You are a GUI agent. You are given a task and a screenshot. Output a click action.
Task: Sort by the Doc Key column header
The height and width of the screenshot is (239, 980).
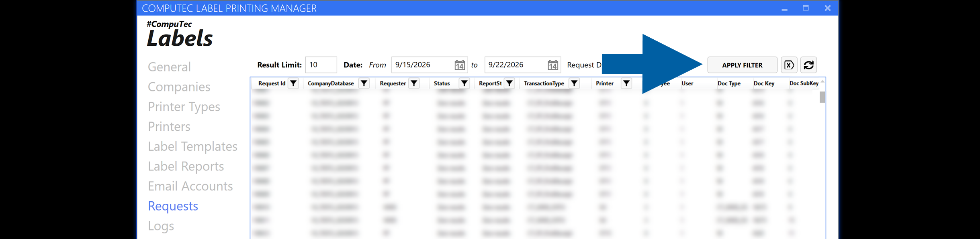pos(764,83)
